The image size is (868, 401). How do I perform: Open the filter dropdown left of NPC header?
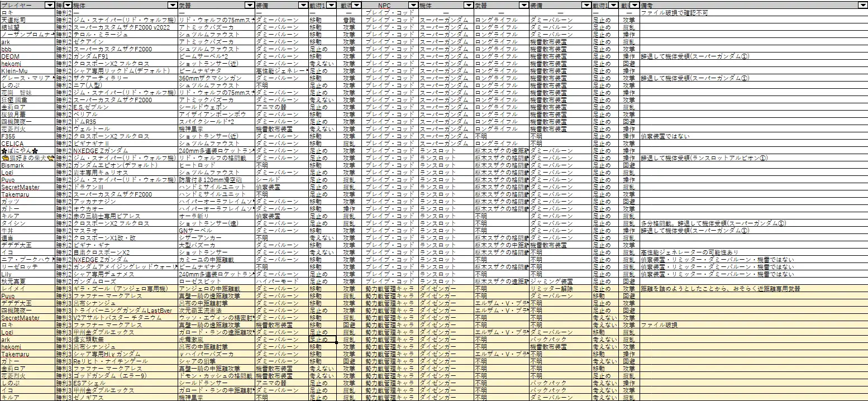click(357, 4)
